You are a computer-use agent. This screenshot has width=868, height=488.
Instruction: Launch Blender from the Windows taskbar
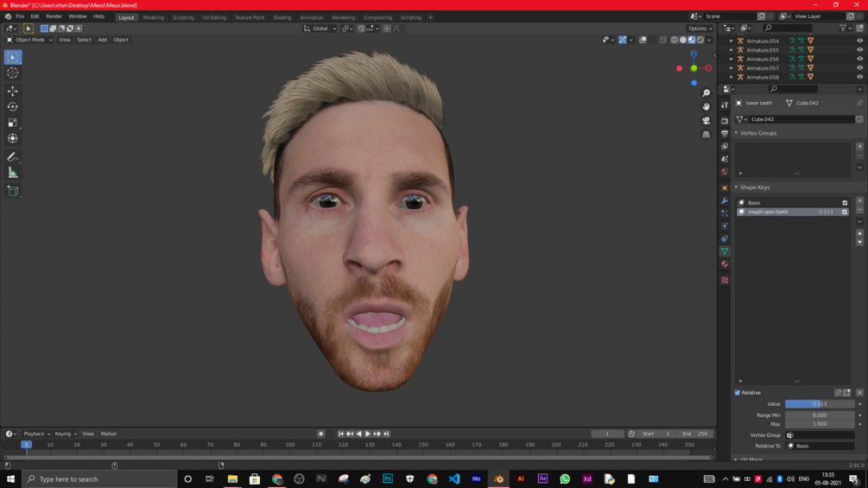click(498, 478)
